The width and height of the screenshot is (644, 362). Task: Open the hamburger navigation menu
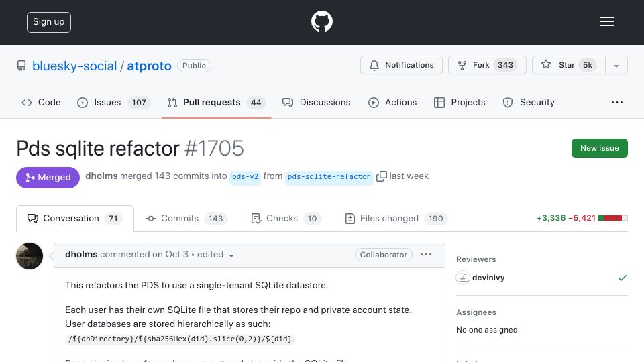click(606, 21)
